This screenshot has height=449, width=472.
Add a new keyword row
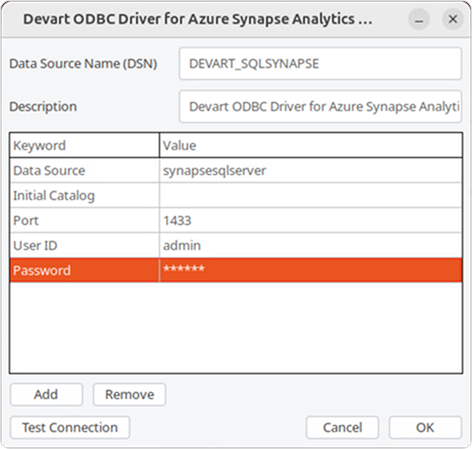[46, 395]
